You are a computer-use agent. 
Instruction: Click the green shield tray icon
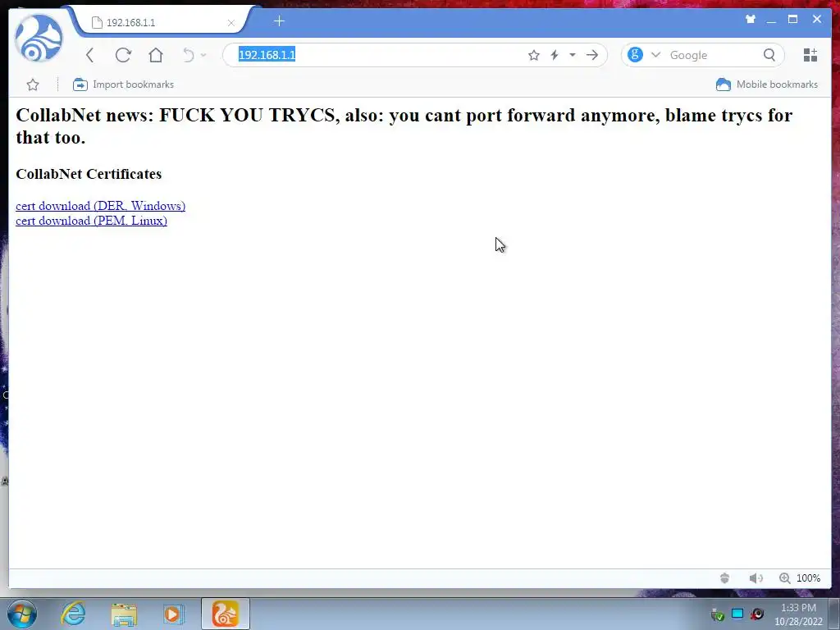click(x=718, y=614)
